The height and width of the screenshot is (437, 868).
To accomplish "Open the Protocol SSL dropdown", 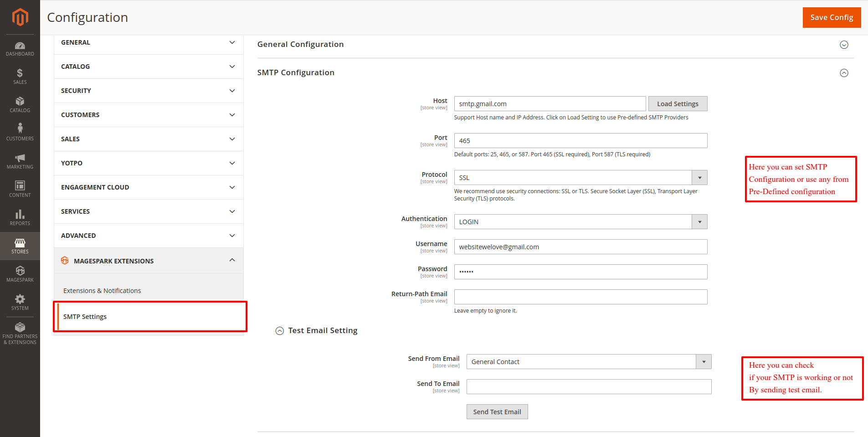I will point(580,178).
